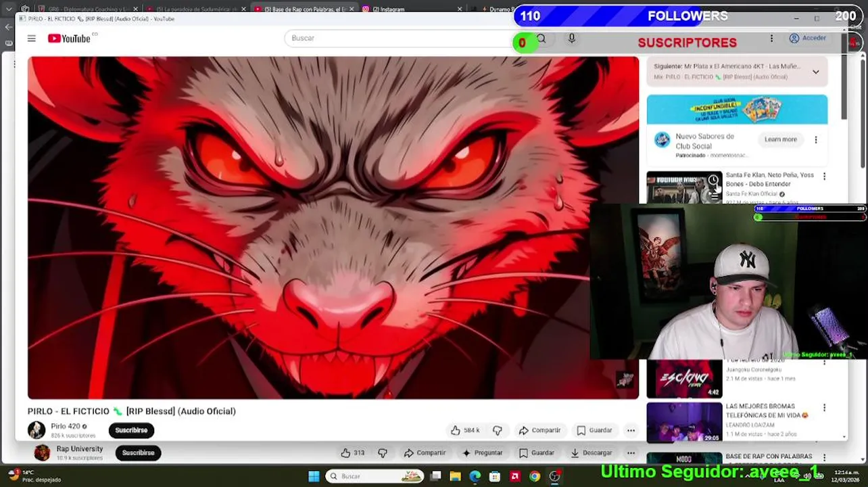Click Guardar on the Rap University row
868x487 pixels.
537,453
